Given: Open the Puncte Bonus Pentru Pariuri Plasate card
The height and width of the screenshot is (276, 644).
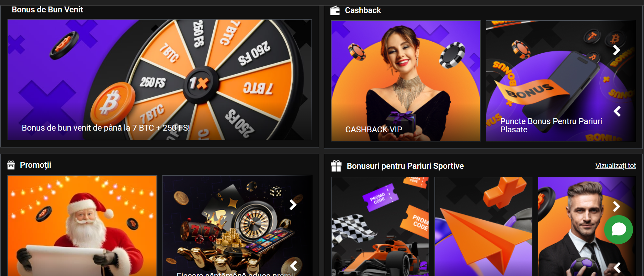Looking at the screenshot, I should tap(561, 81).
